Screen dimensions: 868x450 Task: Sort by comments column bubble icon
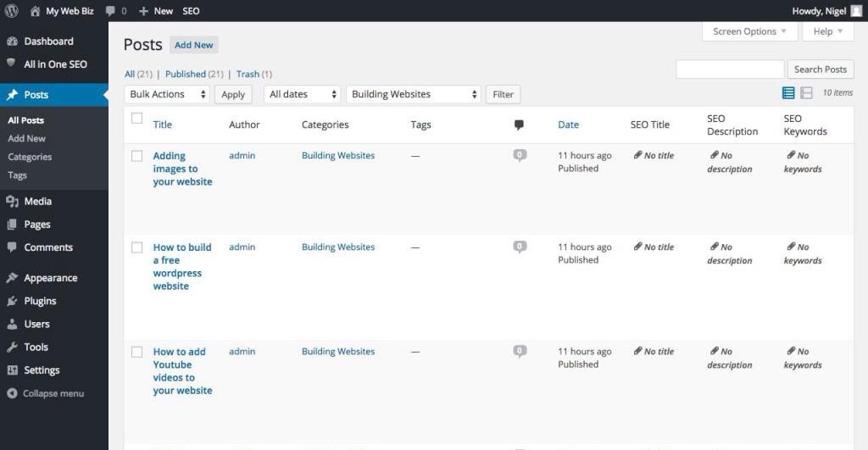point(519,125)
